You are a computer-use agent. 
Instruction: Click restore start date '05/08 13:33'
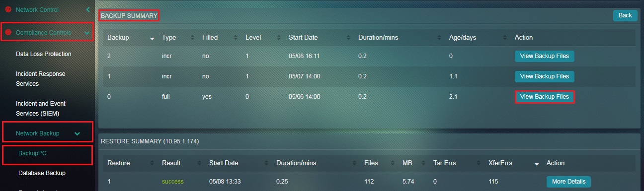225,182
